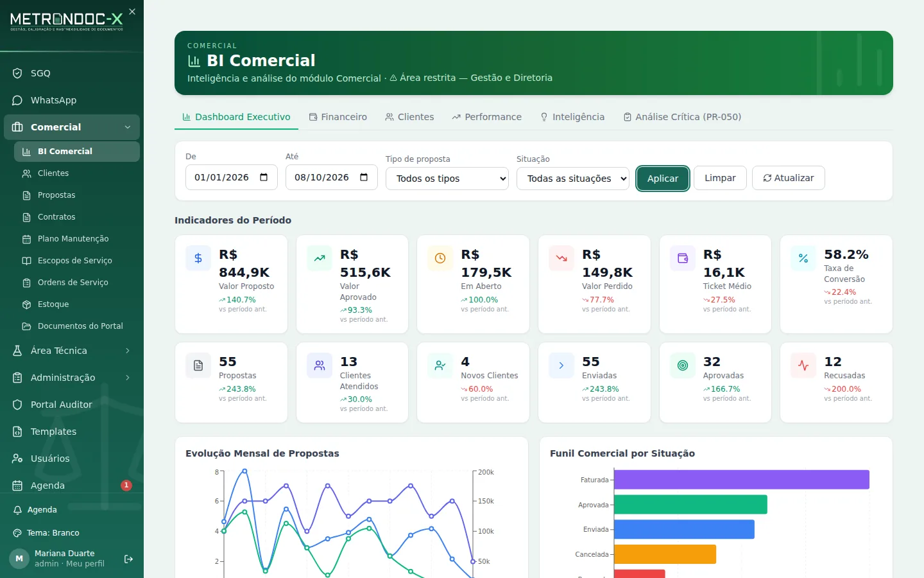Viewport: 924px width, 578px height.
Task: Open the Análise Crítica (PR-050) tab
Action: (683, 117)
